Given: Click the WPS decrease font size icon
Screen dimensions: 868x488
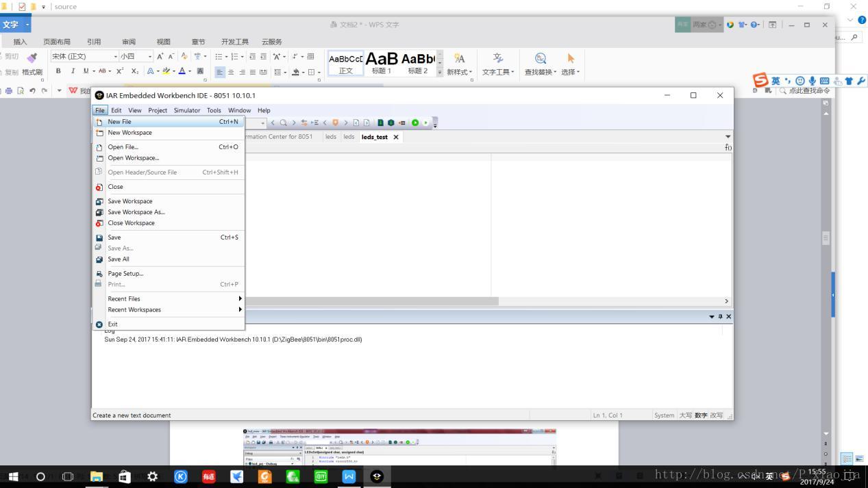Looking at the screenshot, I should click(171, 57).
